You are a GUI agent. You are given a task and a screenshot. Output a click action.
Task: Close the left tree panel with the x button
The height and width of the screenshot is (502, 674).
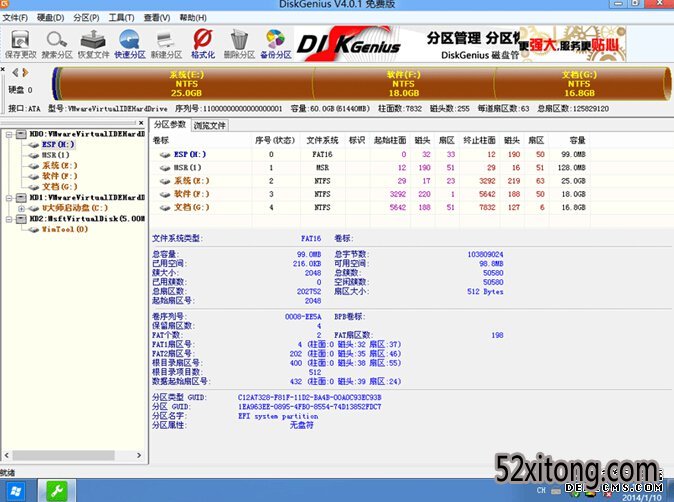[141, 123]
